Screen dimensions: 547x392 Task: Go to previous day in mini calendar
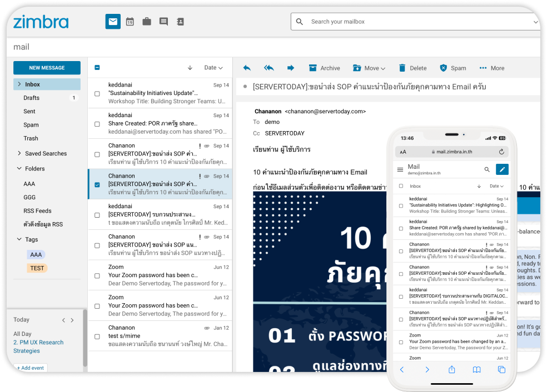click(x=63, y=320)
